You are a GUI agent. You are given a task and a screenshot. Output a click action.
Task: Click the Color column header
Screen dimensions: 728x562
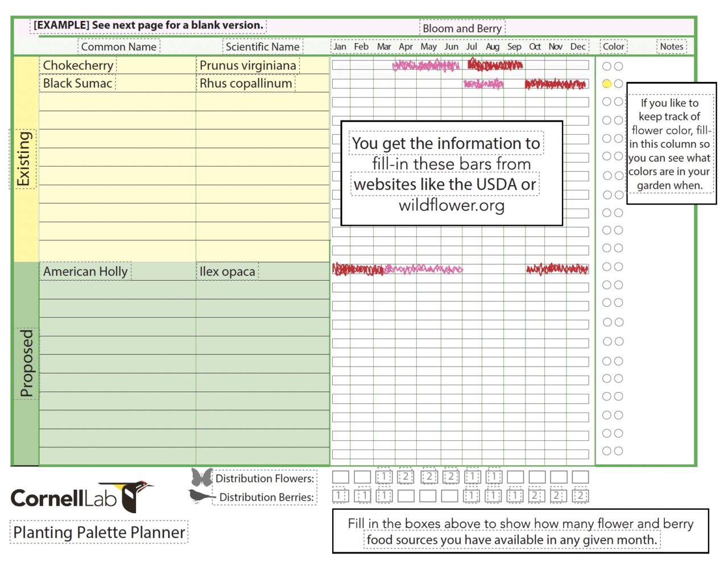[x=613, y=47]
